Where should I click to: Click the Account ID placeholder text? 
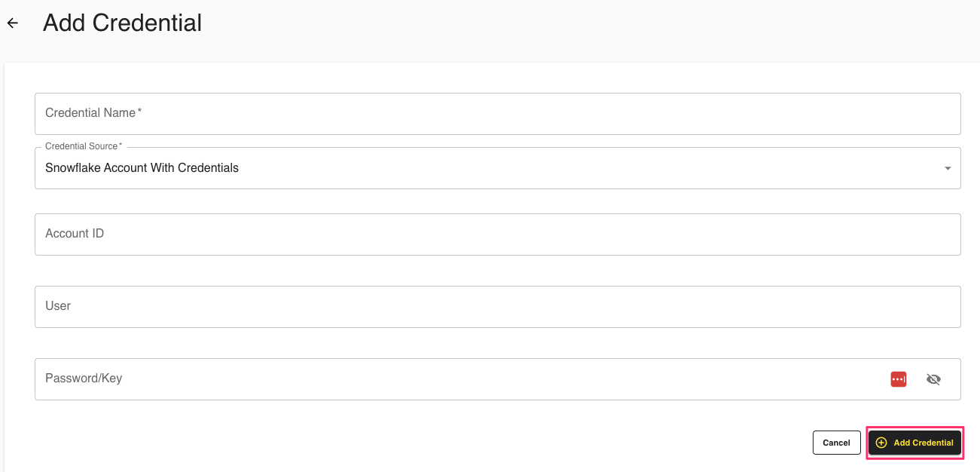(x=75, y=234)
